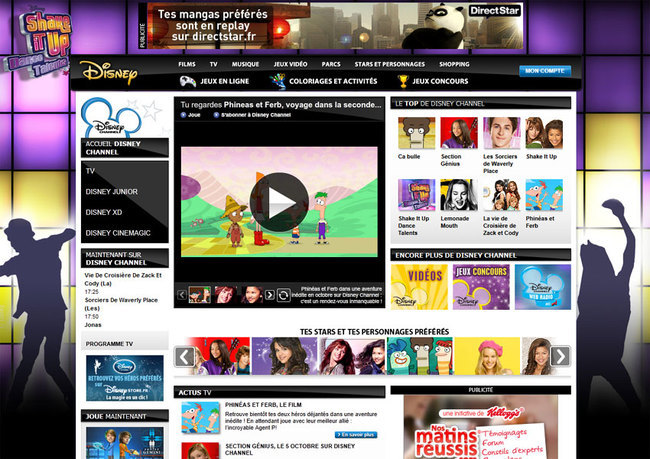The height and width of the screenshot is (459, 650).
Task: Click the Disney Channel mouse-ears logo in sidebar
Action: coord(112,118)
